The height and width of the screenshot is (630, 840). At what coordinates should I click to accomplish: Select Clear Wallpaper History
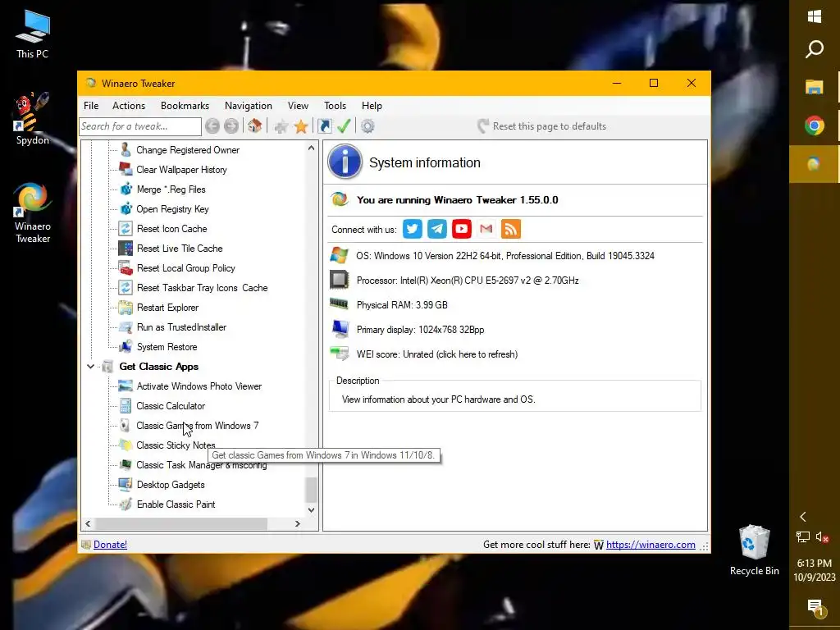point(181,169)
